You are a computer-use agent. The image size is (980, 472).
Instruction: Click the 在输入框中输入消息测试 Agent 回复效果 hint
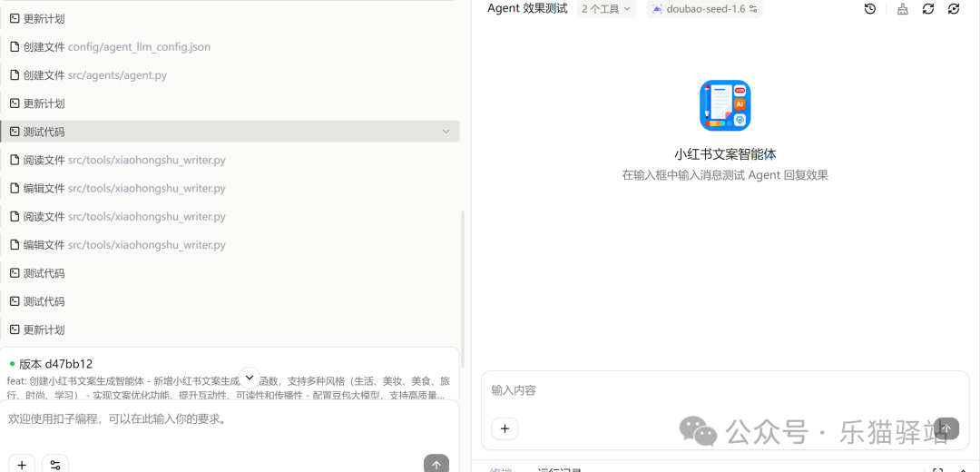click(x=725, y=176)
